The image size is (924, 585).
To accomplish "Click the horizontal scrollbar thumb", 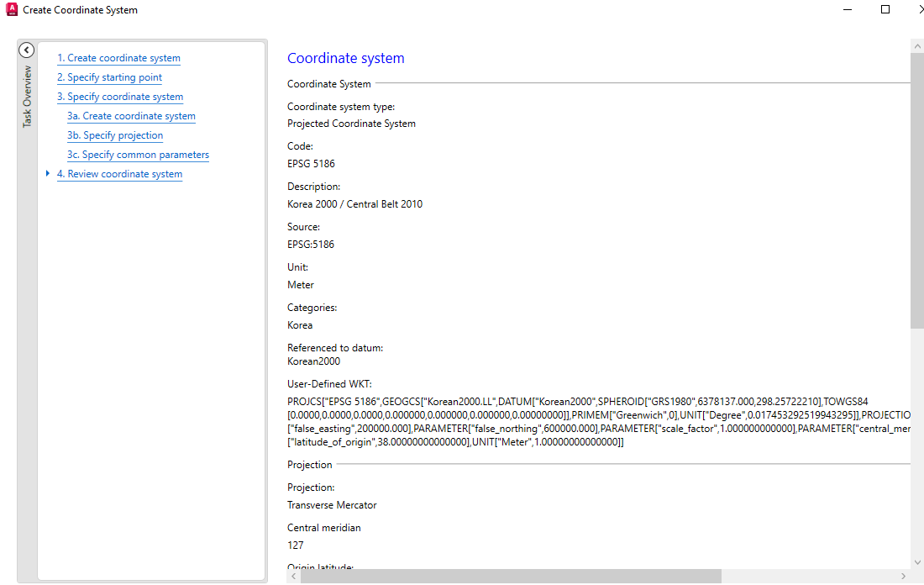I will (511, 577).
